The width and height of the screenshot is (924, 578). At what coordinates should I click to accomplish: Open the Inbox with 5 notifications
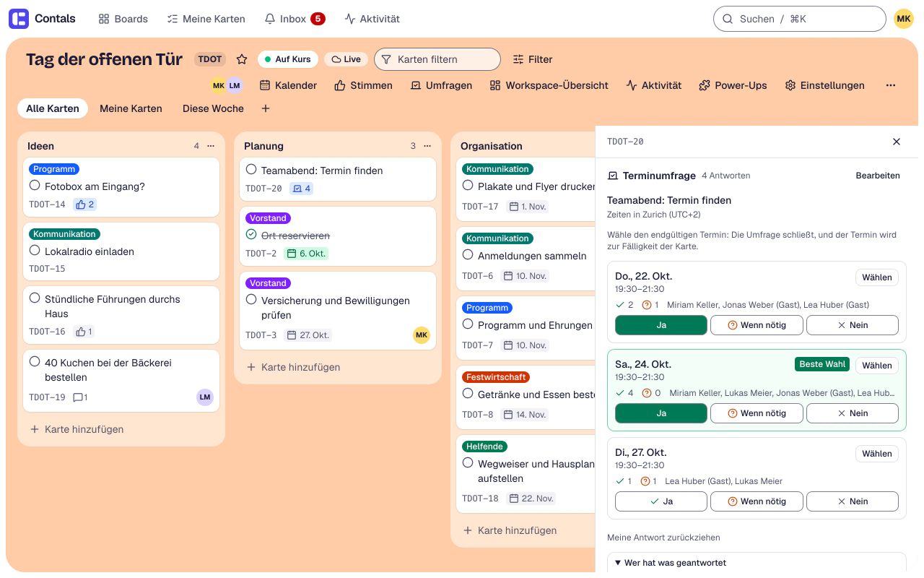[x=295, y=19]
